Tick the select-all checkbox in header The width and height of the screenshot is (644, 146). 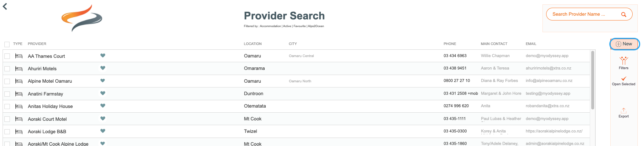(x=7, y=44)
